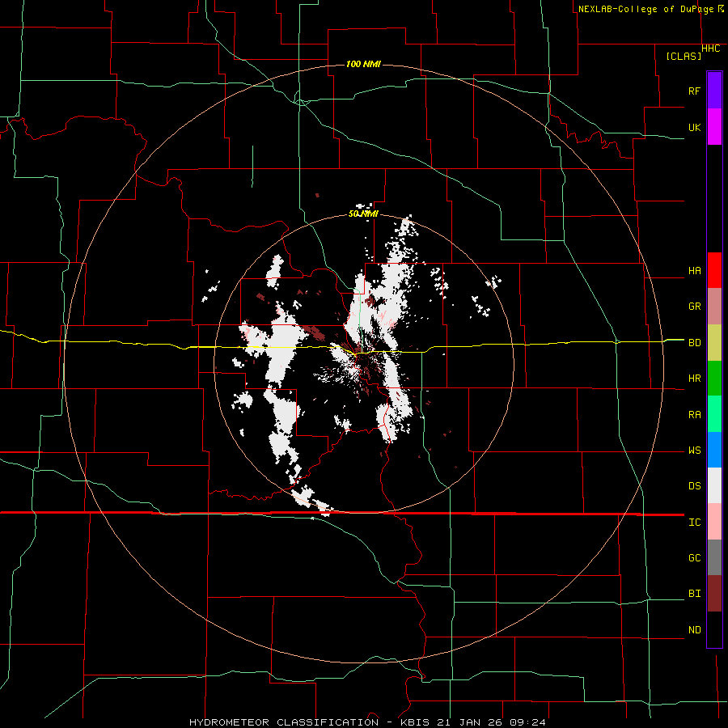Click the WS legend label

pos(694,451)
